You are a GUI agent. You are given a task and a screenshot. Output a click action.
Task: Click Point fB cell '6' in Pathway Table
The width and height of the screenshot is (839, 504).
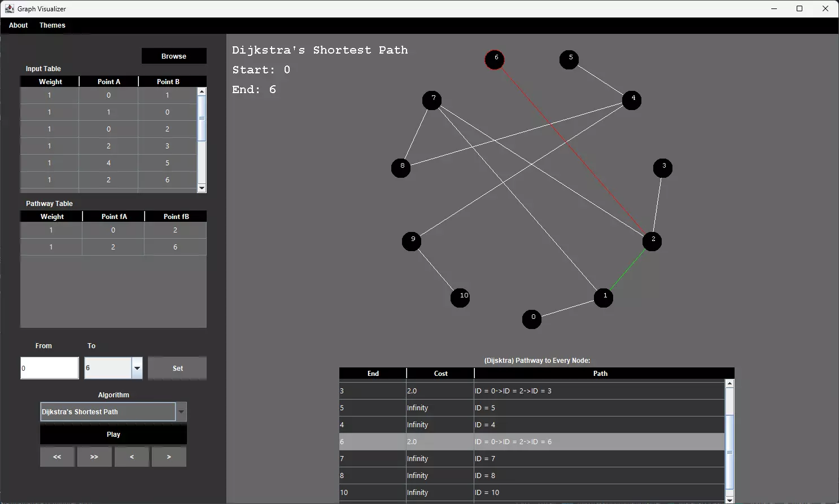(x=175, y=247)
